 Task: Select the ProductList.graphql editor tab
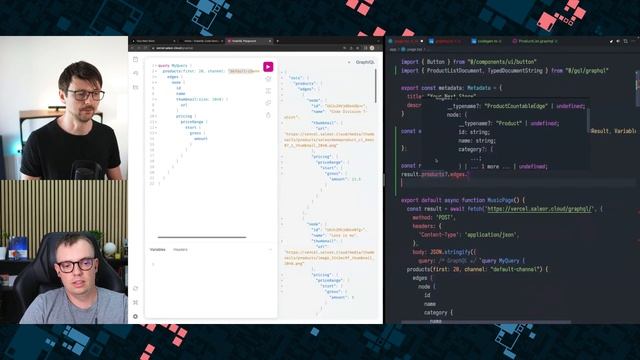535,41
